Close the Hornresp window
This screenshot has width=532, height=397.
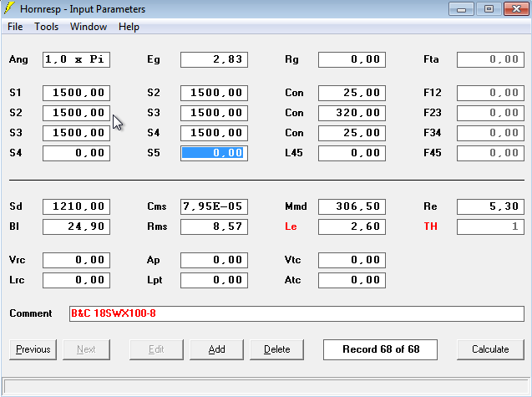[516, 9]
